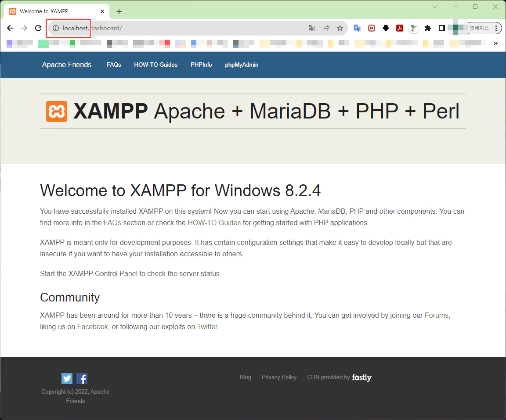
Task: Open phpMyAdmin from the navigation bar
Action: click(x=242, y=65)
